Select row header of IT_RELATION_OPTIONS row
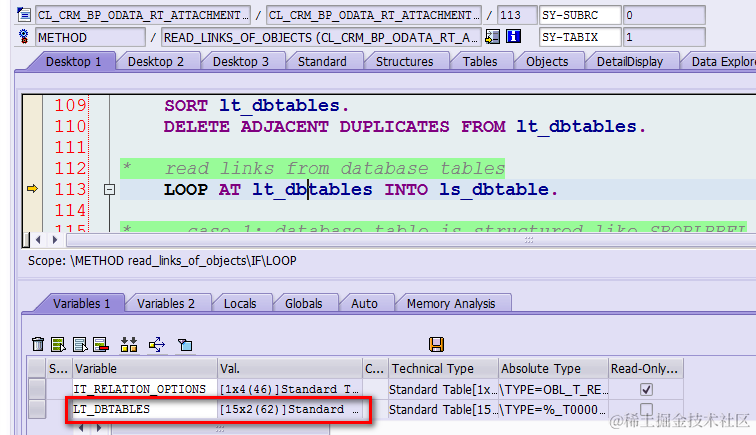756x435 pixels. [36, 389]
